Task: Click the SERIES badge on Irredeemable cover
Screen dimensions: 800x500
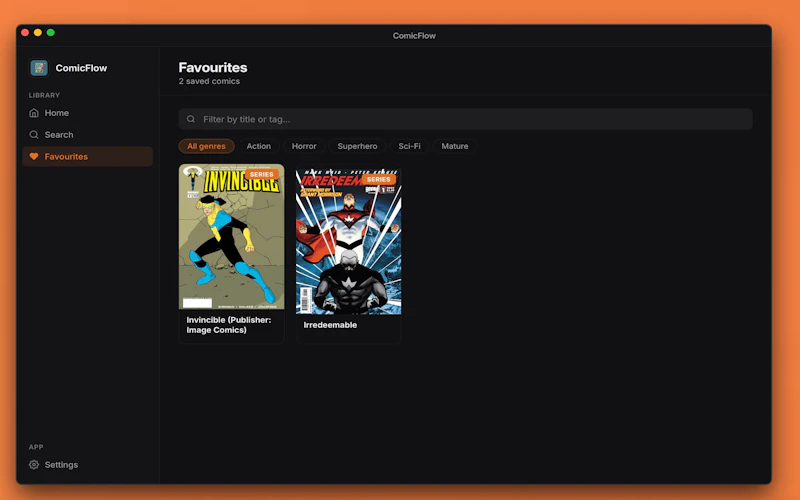Action: tap(379, 180)
